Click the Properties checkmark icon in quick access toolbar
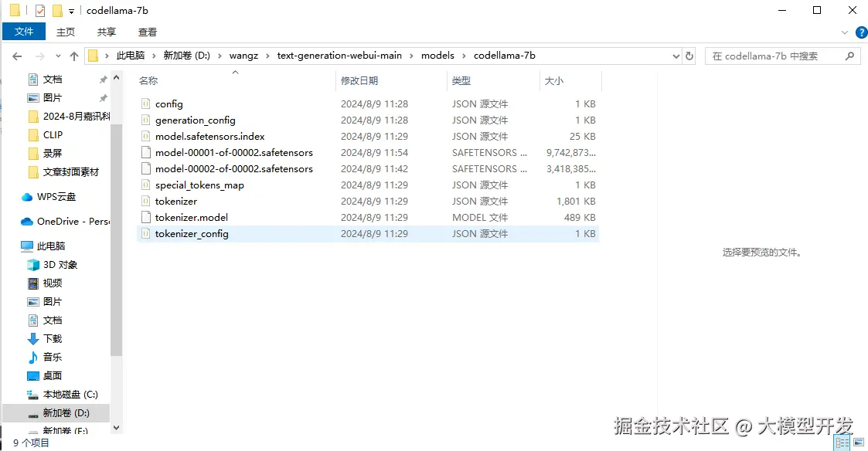Image resolution: width=868 pixels, height=451 pixels. click(x=40, y=10)
